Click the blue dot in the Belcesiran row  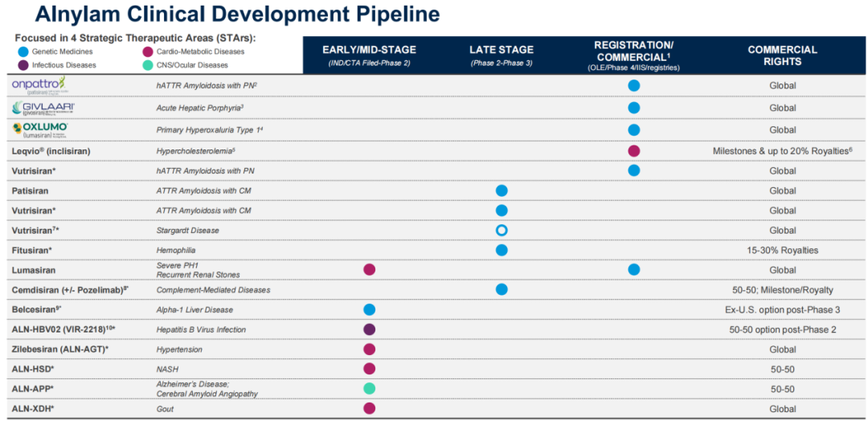(370, 309)
